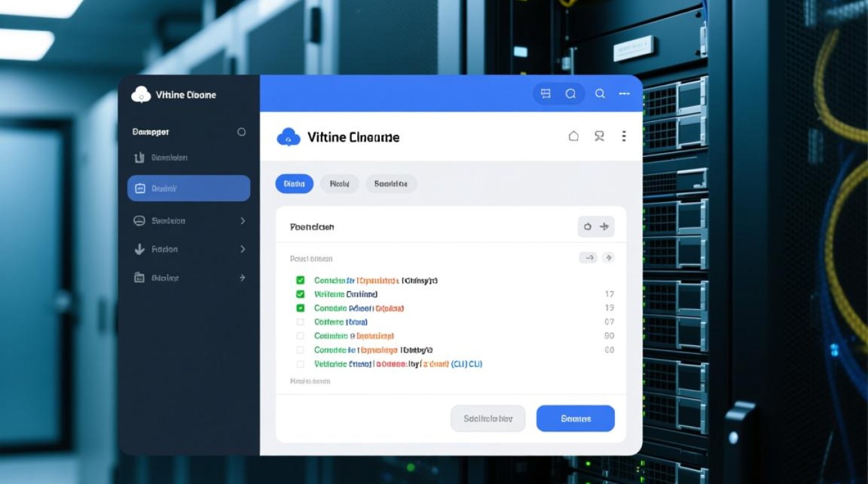The width and height of the screenshot is (868, 484).
Task: Select the third gray pill tab
Action: (391, 184)
